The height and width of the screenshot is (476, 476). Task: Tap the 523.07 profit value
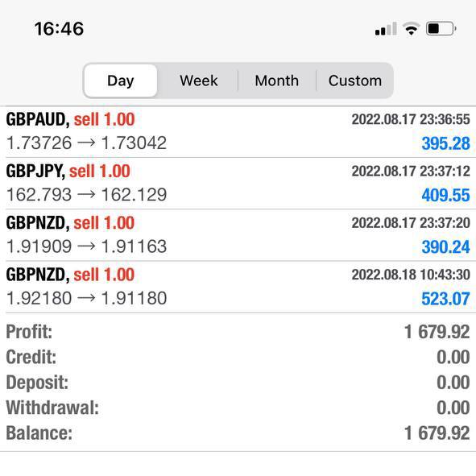pos(445,299)
